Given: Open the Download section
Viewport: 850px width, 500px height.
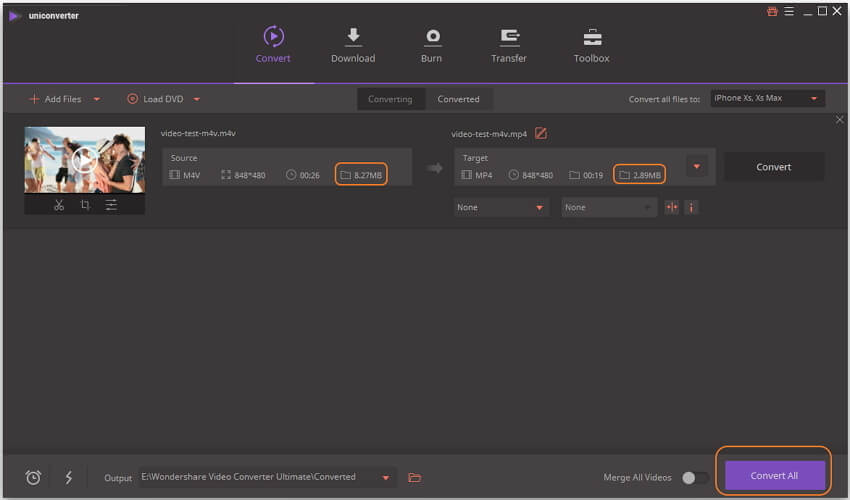Looking at the screenshot, I should 353,44.
